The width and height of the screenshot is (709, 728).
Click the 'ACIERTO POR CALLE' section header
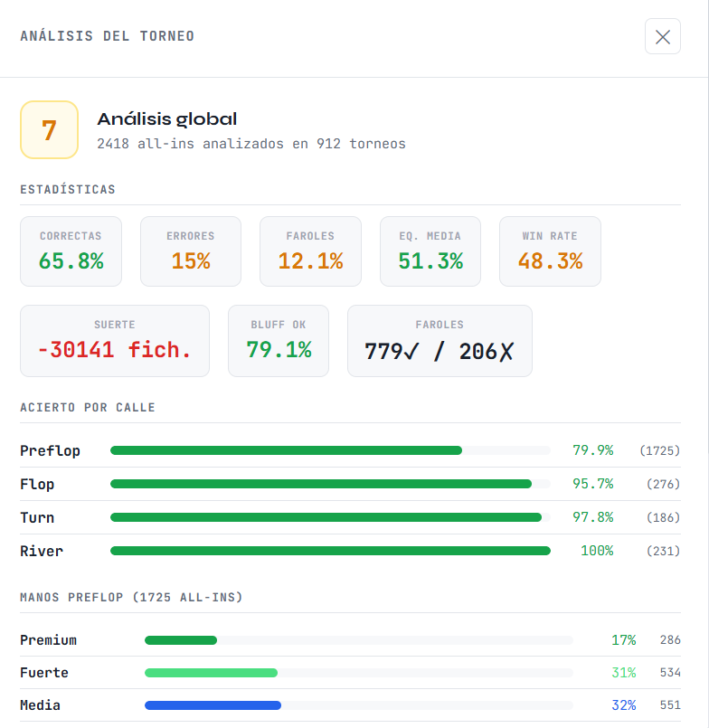tap(88, 408)
